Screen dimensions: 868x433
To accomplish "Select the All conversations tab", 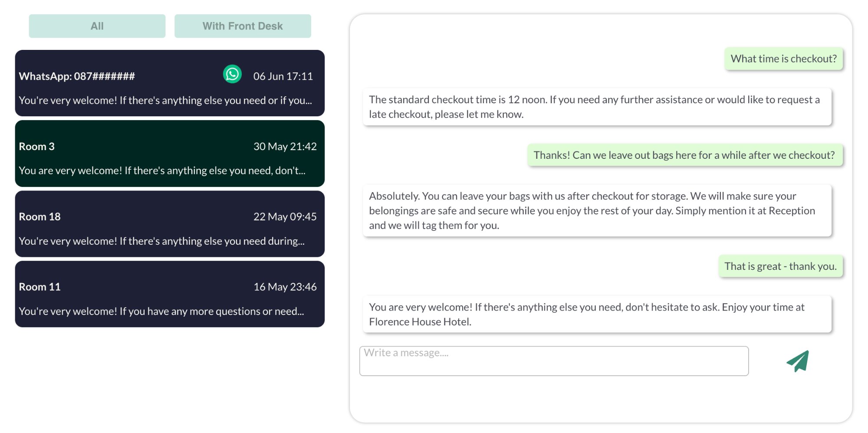I will 97,26.
